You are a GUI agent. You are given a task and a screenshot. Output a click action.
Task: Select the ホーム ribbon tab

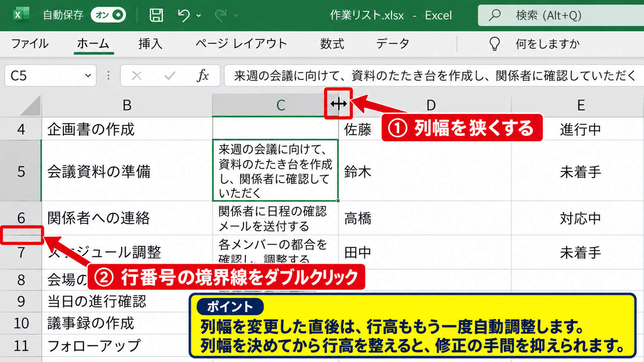pyautogui.click(x=93, y=43)
